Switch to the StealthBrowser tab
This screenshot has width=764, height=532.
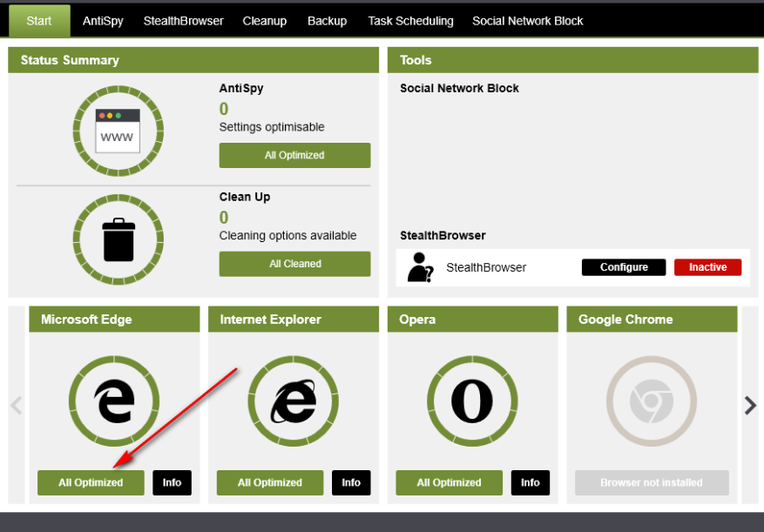(x=183, y=21)
